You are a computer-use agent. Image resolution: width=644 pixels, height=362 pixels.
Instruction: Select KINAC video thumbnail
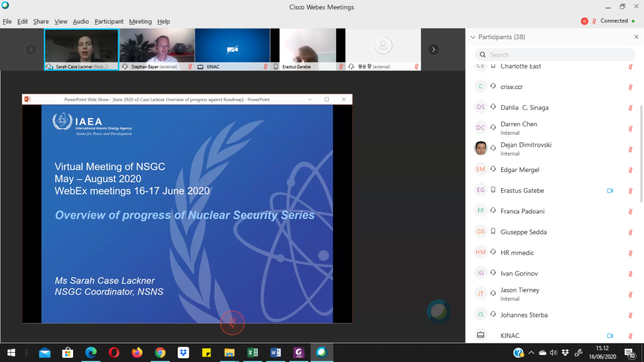point(232,50)
